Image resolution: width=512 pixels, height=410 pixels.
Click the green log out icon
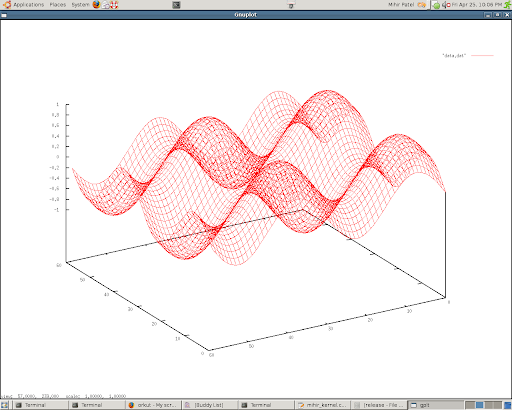click(x=507, y=5)
